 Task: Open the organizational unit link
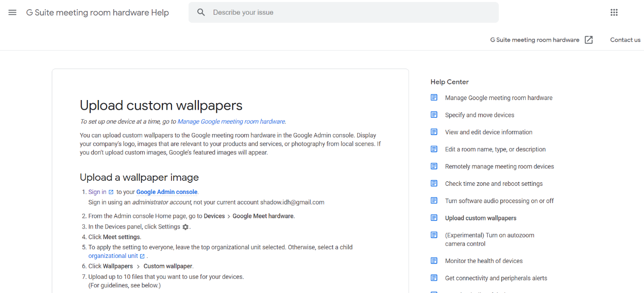point(113,256)
